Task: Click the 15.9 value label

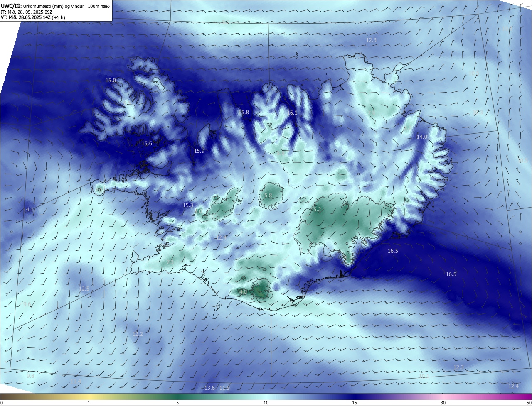Action: pos(199,151)
